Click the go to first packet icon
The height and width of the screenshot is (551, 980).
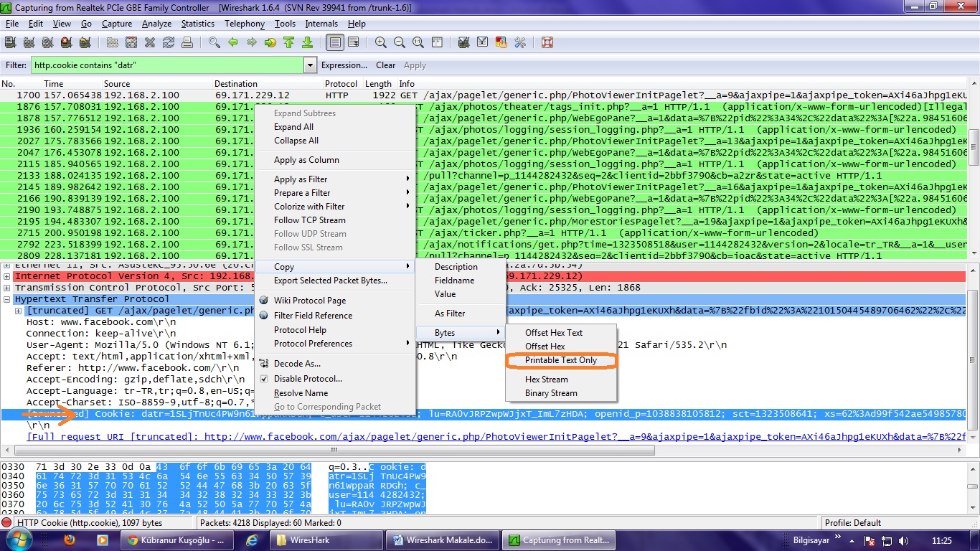(288, 43)
